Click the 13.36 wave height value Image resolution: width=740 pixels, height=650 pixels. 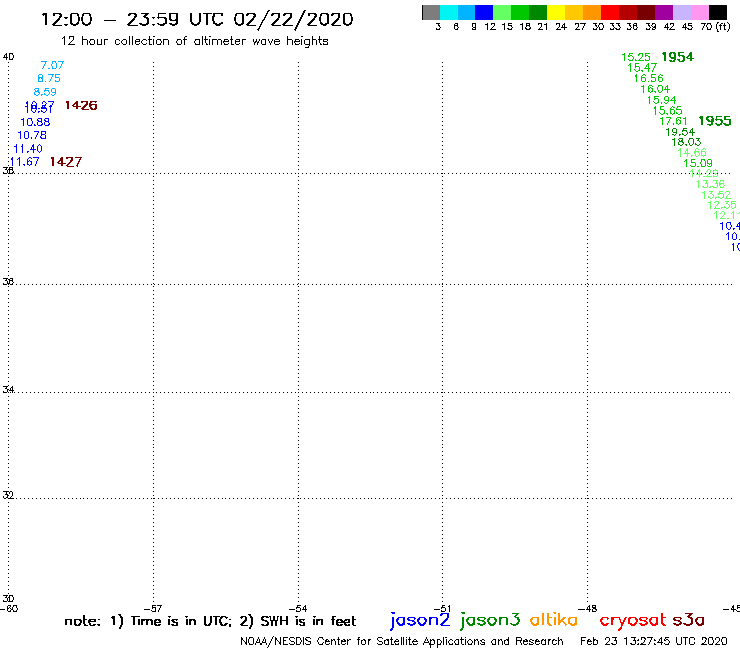coord(710,184)
